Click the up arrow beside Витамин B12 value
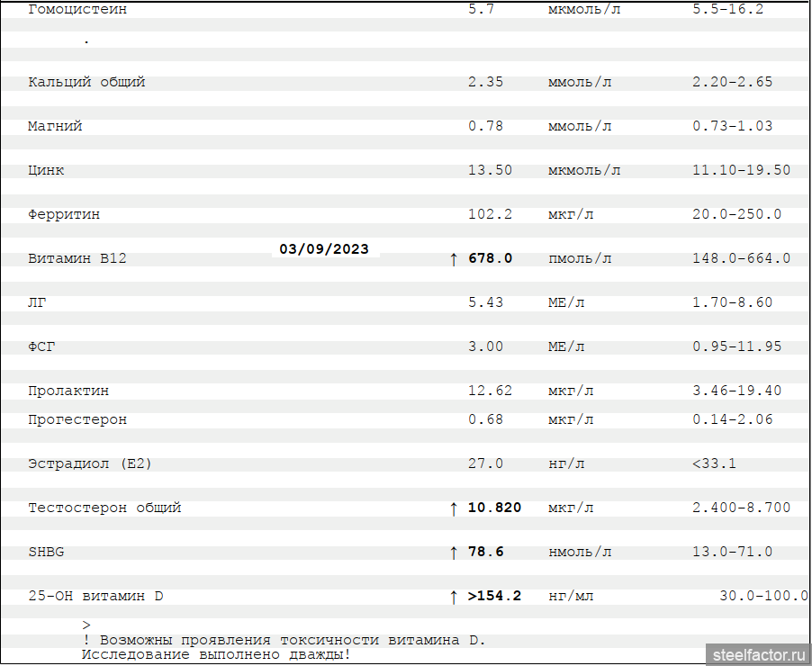812x666 pixels. (x=454, y=259)
